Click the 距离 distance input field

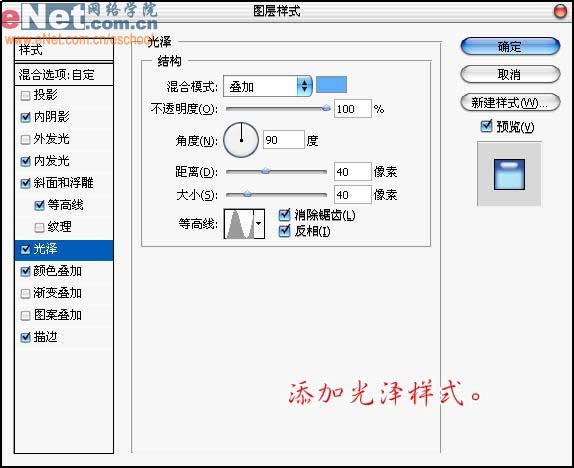click(x=353, y=172)
